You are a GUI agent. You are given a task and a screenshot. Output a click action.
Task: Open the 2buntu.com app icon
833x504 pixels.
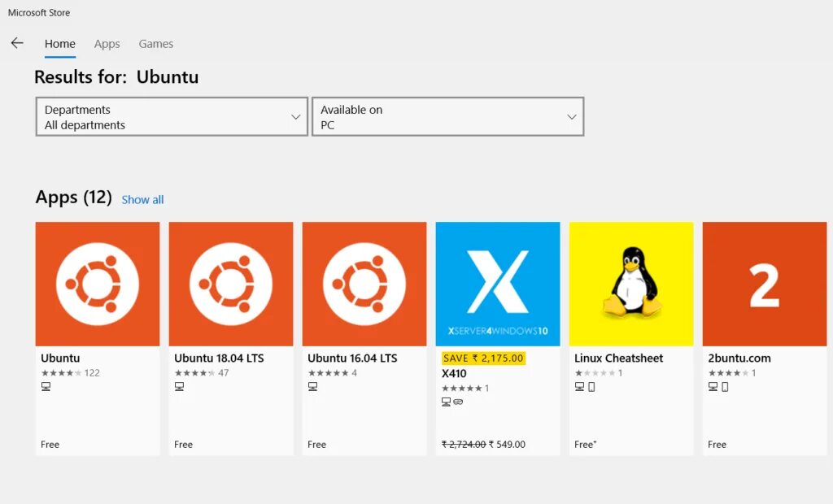(x=765, y=284)
